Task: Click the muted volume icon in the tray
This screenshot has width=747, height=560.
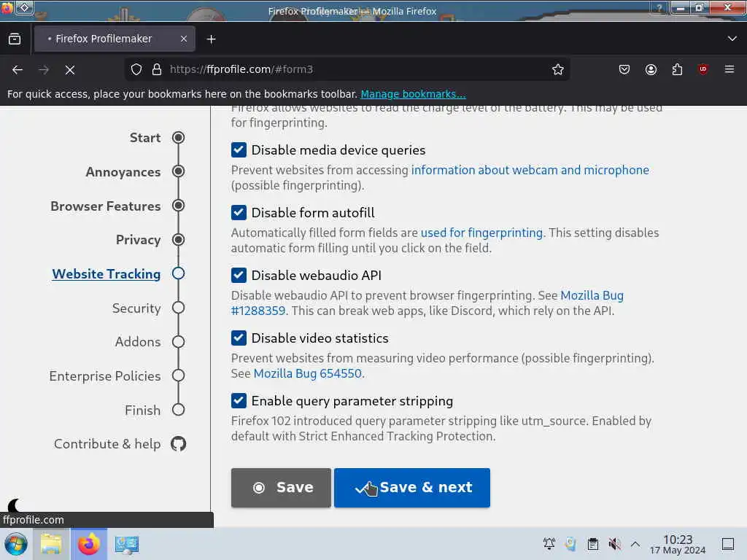Action: click(614, 543)
